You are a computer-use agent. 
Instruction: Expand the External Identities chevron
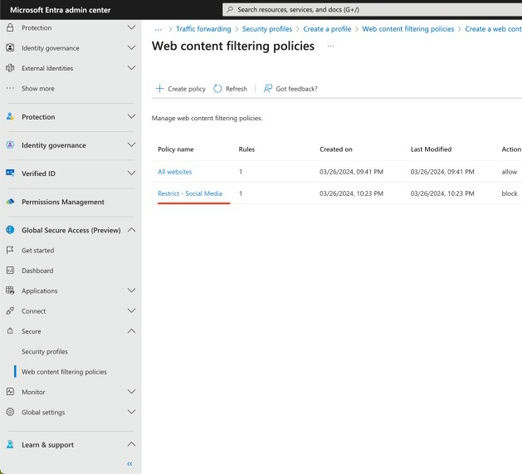point(132,68)
